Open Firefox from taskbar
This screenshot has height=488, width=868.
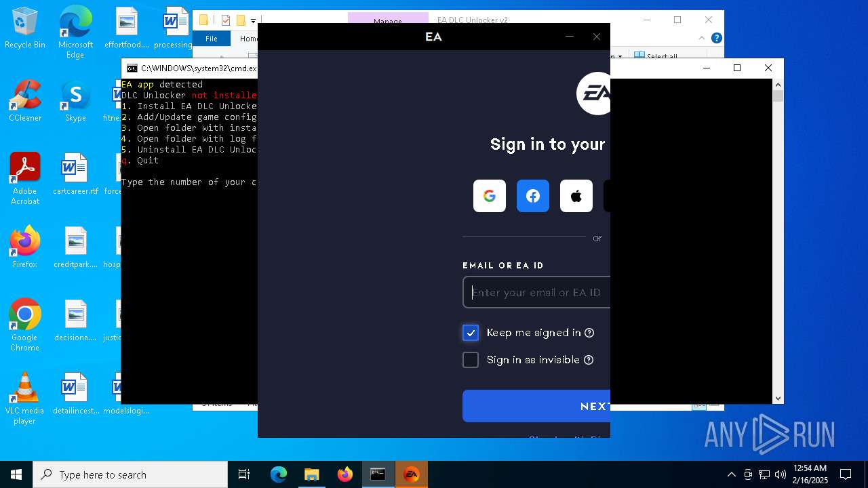(344, 474)
